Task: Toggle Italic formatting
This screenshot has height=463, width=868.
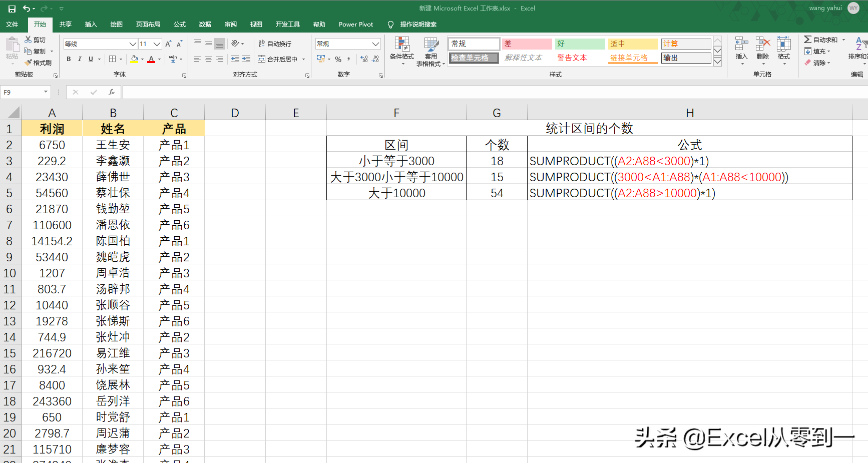Action: pyautogui.click(x=80, y=59)
